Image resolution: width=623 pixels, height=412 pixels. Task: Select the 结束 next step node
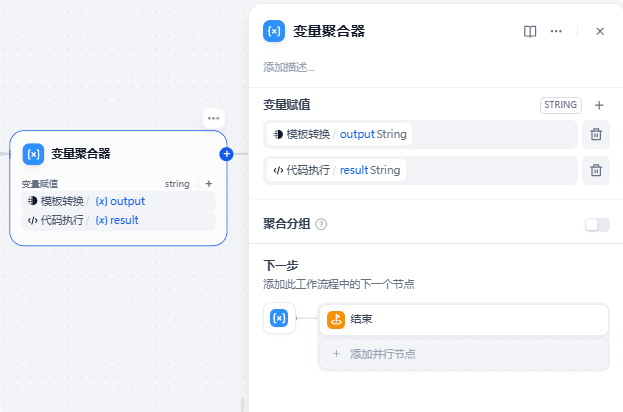pos(464,319)
